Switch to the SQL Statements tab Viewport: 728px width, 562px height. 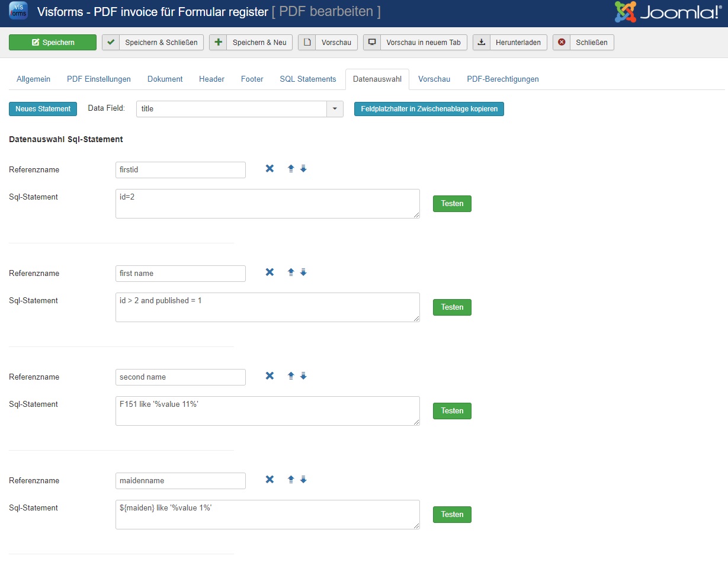tap(307, 79)
